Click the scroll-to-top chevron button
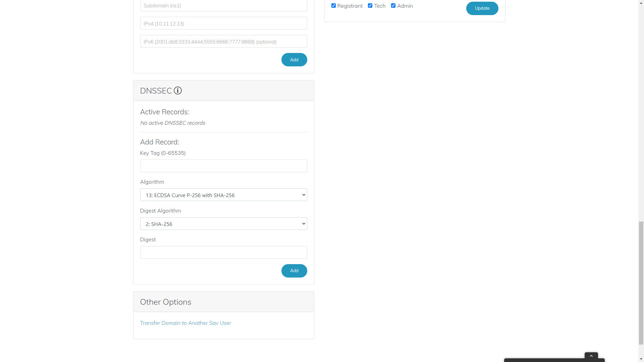 pyautogui.click(x=591, y=356)
